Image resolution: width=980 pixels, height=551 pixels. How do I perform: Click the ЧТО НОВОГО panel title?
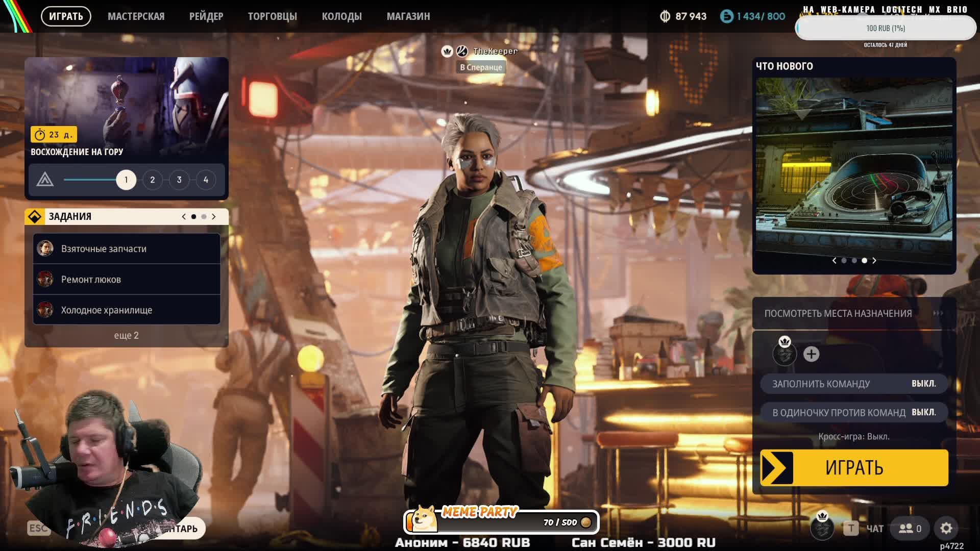tap(785, 66)
